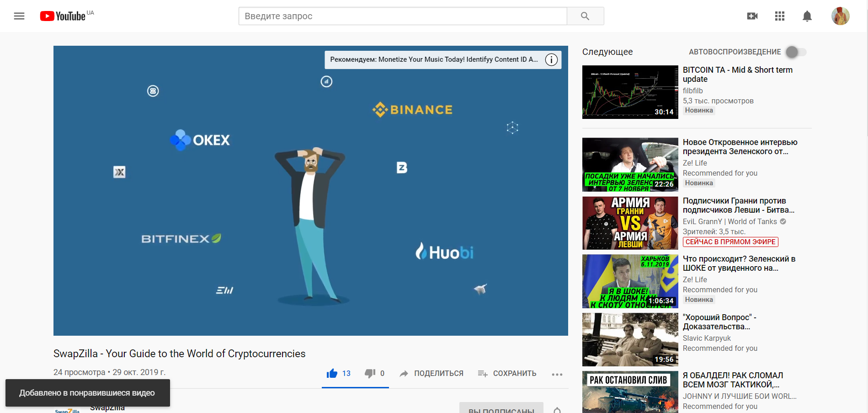Open the YouTube apps grid icon

780,16
